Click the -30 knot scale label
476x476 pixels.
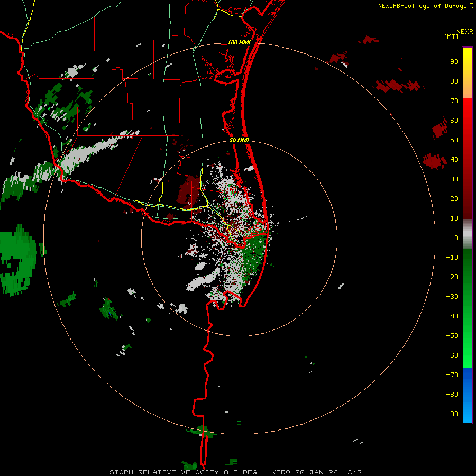pos(452,297)
